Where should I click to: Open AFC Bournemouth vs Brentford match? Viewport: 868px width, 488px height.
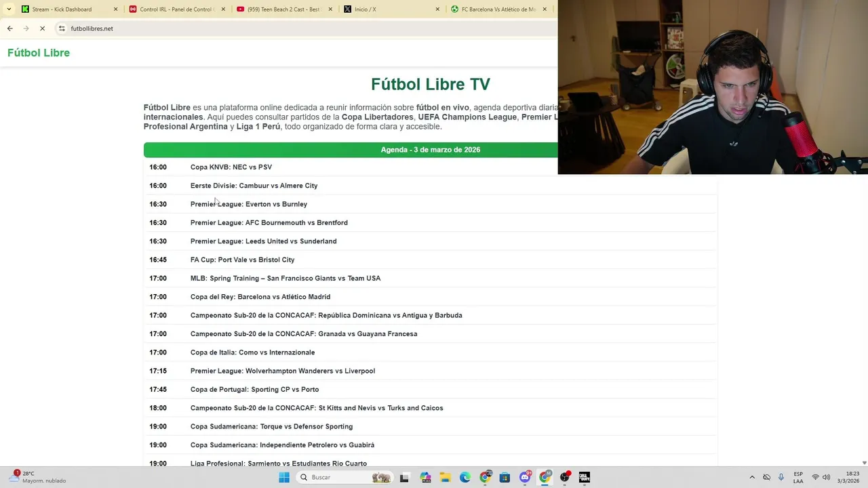point(430,222)
